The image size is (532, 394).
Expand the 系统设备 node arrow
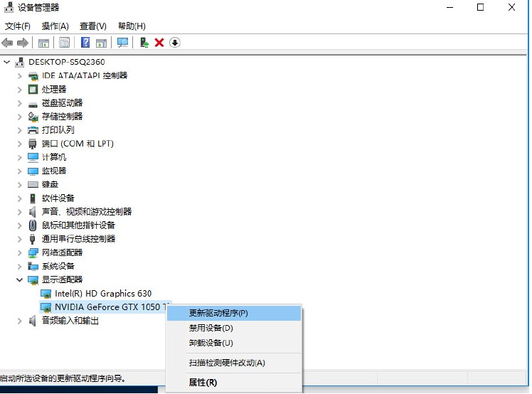(x=20, y=267)
